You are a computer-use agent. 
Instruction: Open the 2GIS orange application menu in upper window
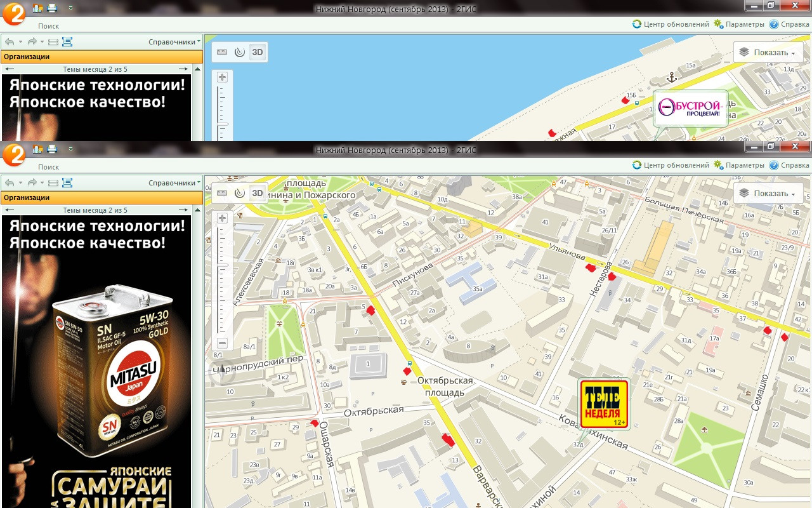click(13, 14)
